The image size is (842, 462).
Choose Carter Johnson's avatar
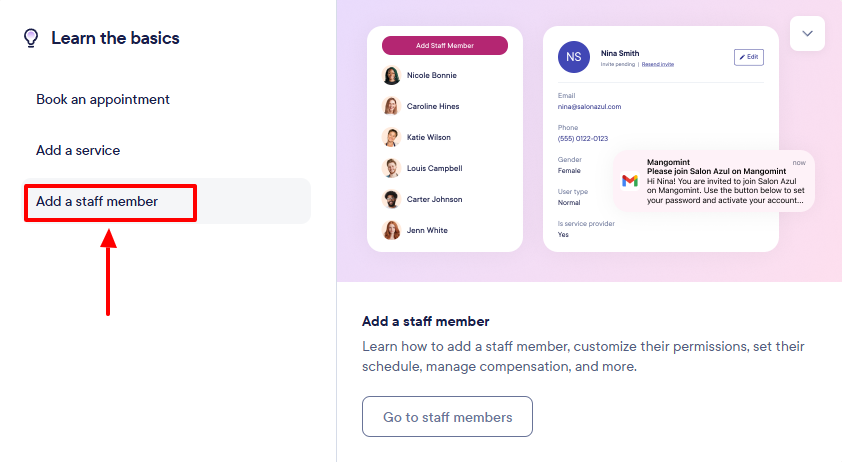(391, 199)
